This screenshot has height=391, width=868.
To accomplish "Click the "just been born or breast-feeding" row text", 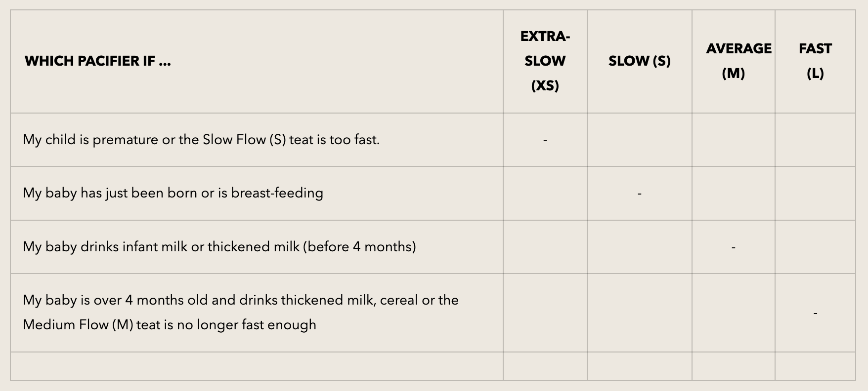I will coord(173,193).
